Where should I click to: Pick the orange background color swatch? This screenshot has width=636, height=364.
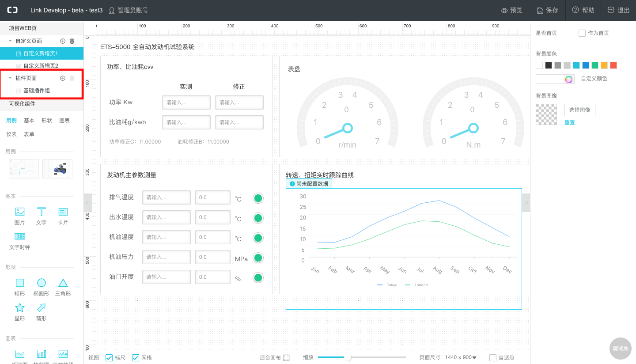click(x=604, y=65)
